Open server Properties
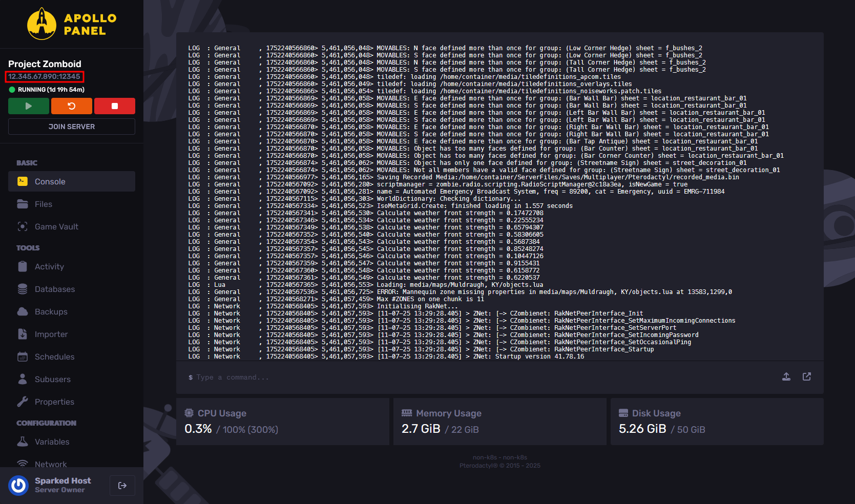The height and width of the screenshot is (504, 855). (72, 402)
